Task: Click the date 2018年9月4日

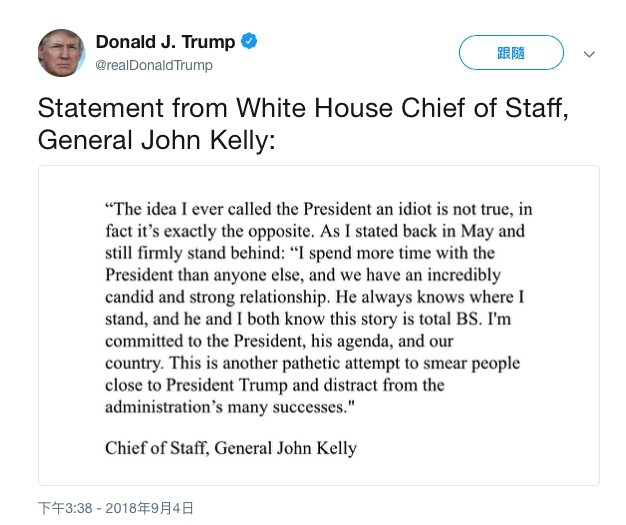Action: click(x=150, y=508)
